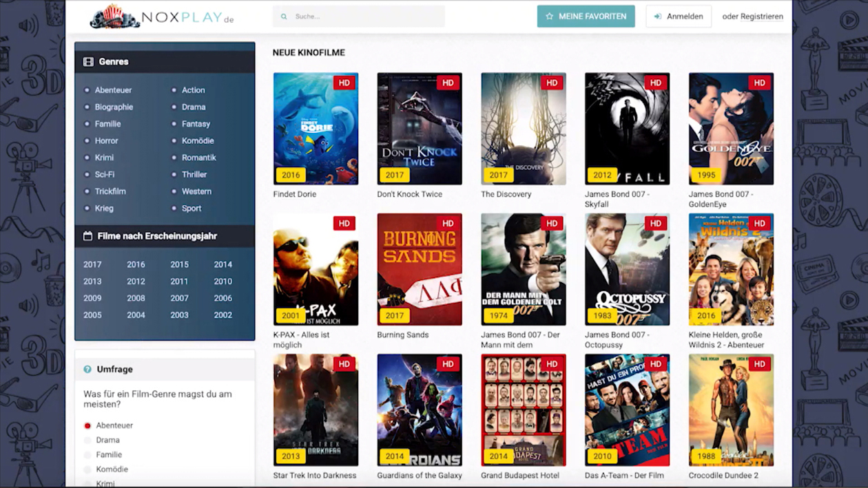Select Krimi in the Genres panel
The width and height of the screenshot is (868, 488).
104,158
